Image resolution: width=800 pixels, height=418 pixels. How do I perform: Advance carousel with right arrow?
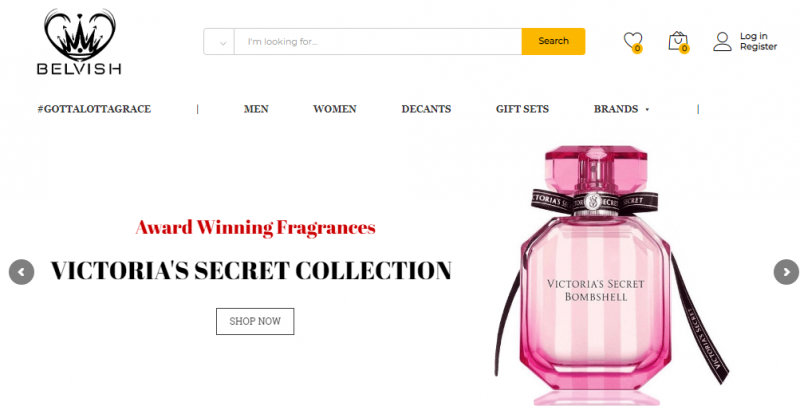pyautogui.click(x=786, y=272)
